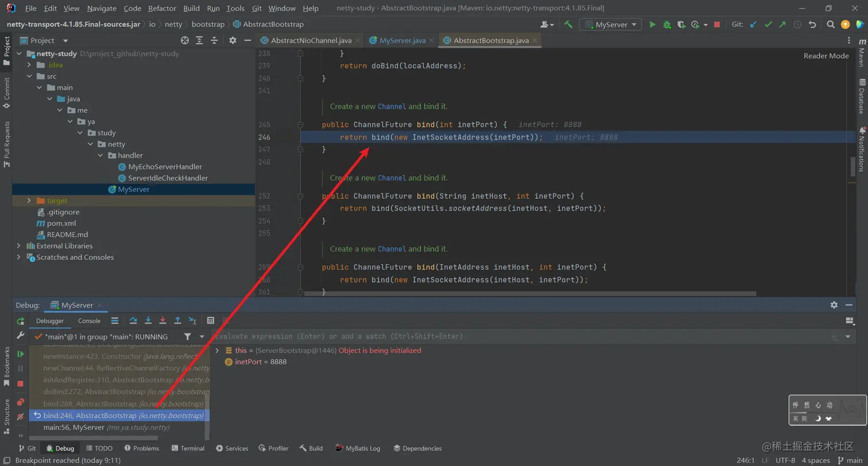Viewport: 868px width, 466px height.
Task: Collapse the handler package
Action: pos(100,156)
